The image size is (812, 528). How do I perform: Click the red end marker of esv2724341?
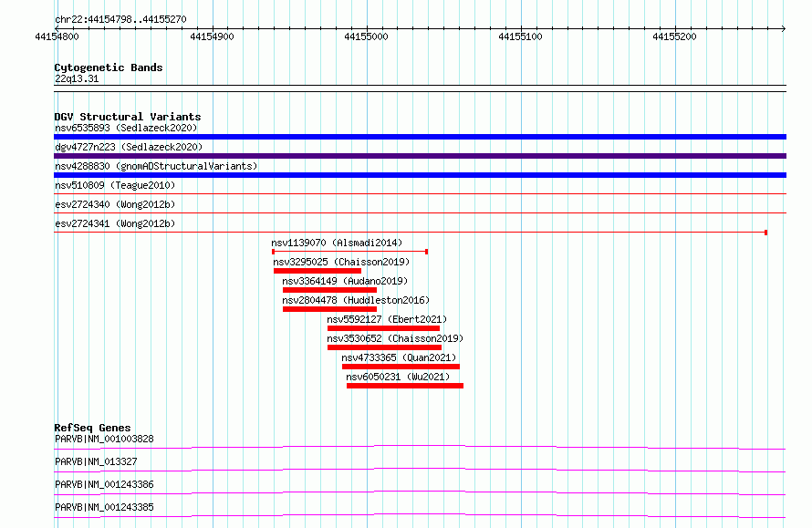765,233
